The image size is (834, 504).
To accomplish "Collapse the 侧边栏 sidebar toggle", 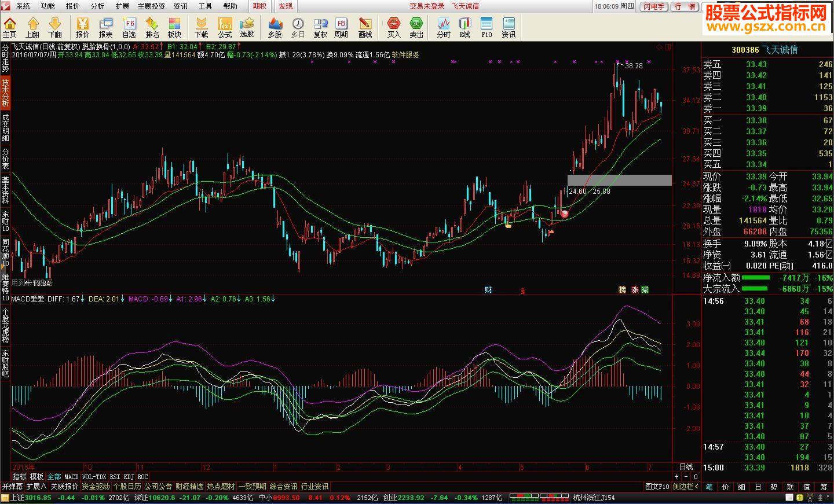I will click(x=686, y=487).
